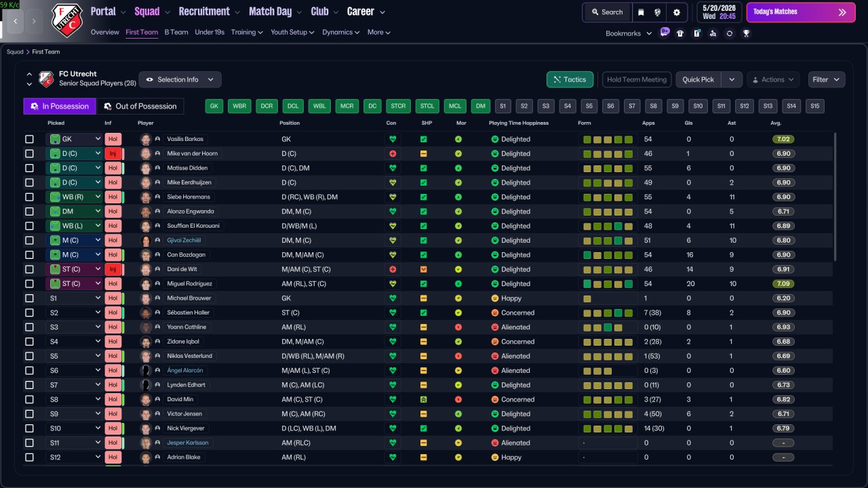Screen dimensions: 868x488
Task: Click the FC Utrecht club badge in header
Action: pos(67,20)
